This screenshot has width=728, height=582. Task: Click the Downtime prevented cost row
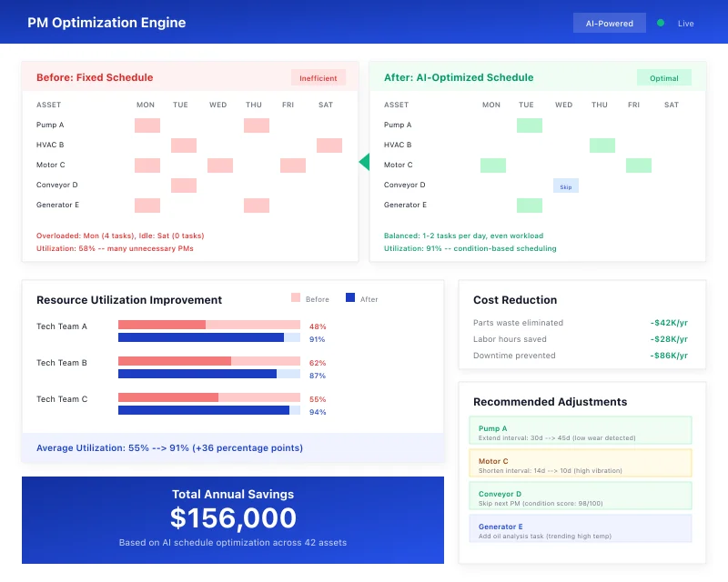(581, 356)
